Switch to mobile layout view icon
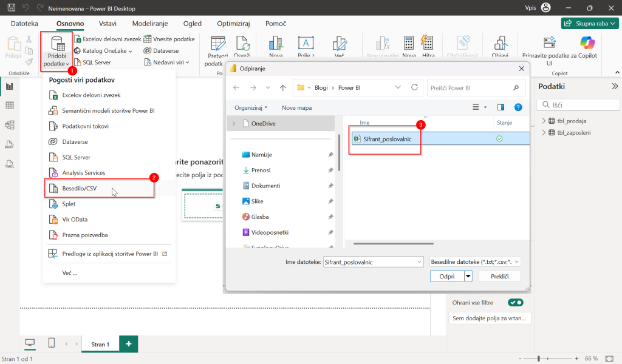 coord(52,343)
